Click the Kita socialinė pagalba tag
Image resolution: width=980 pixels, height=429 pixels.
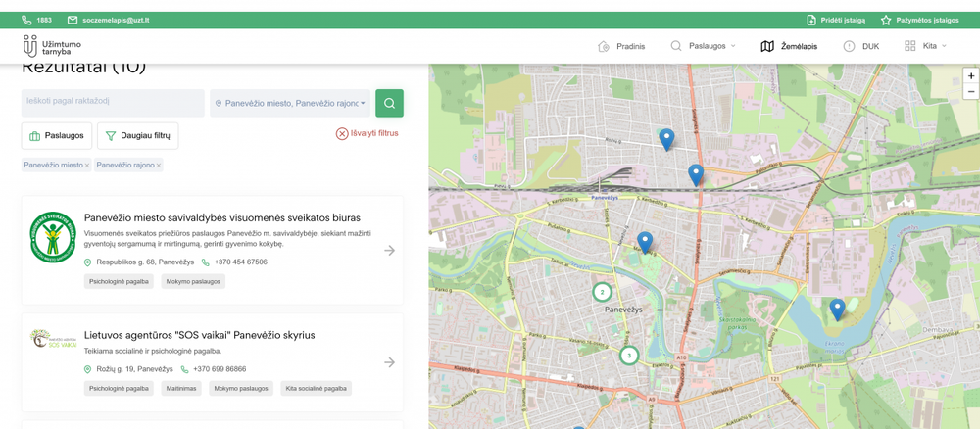coord(316,389)
